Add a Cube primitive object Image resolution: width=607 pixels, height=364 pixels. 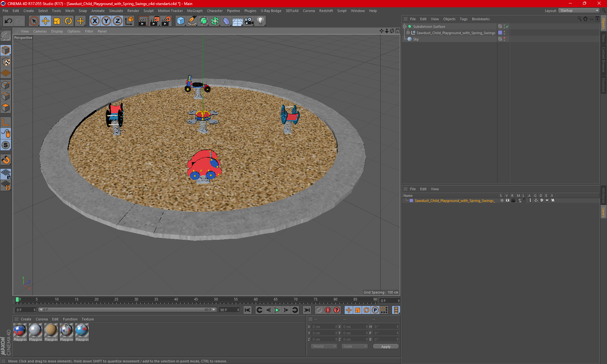tap(181, 21)
